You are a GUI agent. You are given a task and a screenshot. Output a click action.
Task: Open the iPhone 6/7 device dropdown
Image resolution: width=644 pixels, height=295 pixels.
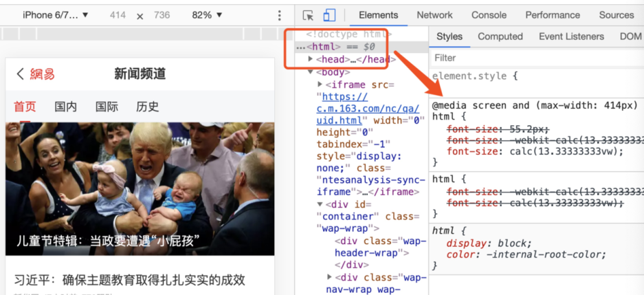56,15
